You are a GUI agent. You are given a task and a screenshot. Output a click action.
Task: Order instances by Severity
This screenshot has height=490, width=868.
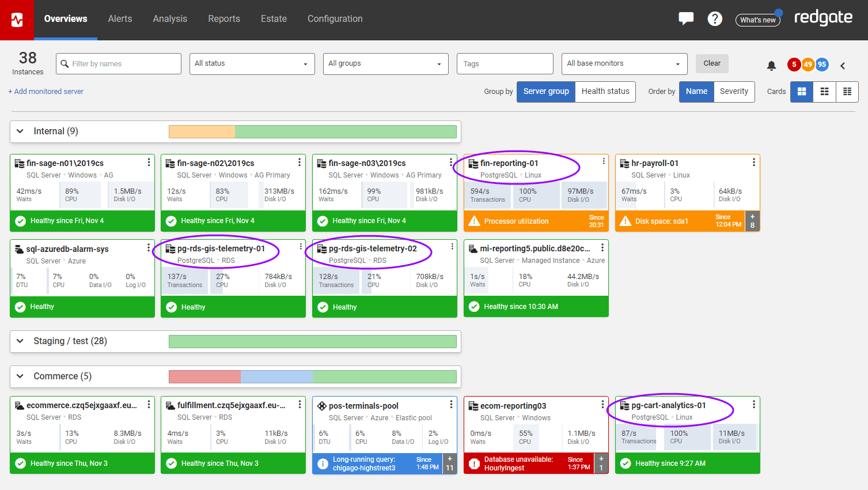coord(734,91)
